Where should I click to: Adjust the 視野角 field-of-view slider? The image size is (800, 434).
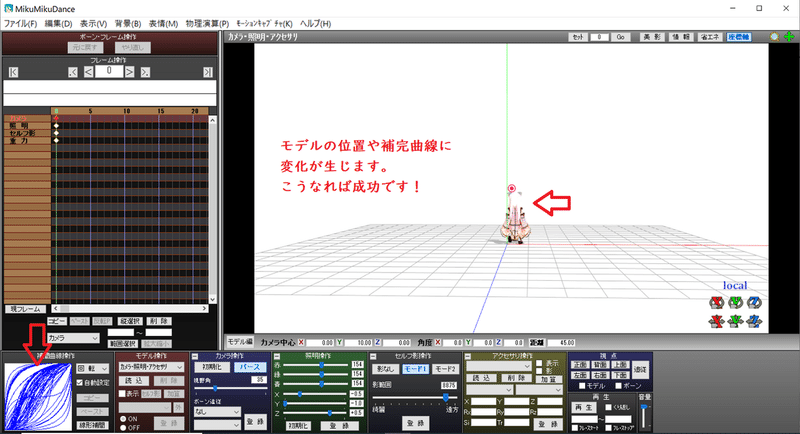(230, 388)
